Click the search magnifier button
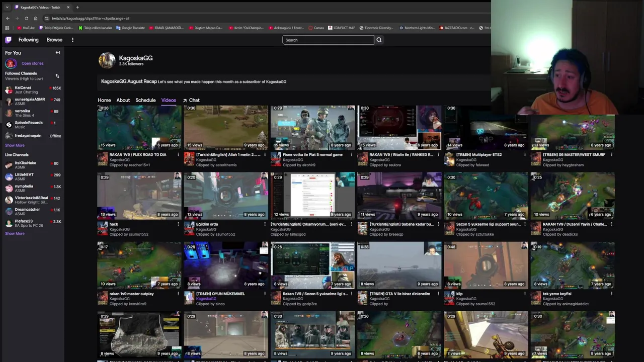This screenshot has height=362, width=644. coord(379,40)
